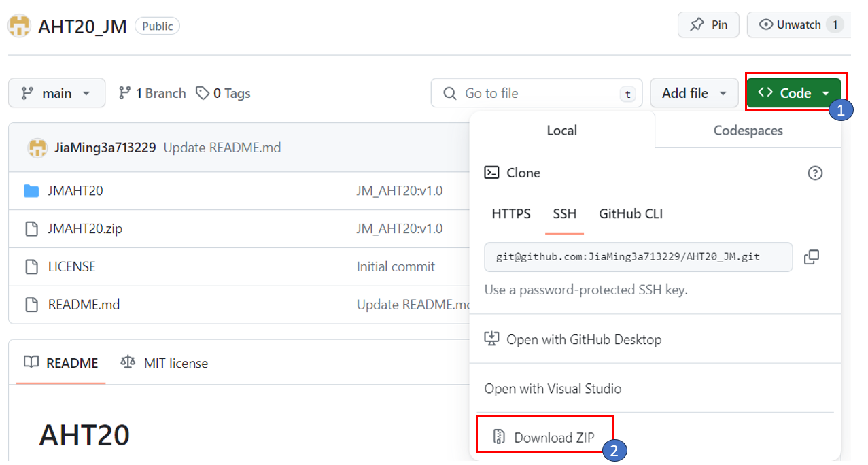Click the JiaMing3a713229 author avatar
The image size is (868, 465).
pyautogui.click(x=37, y=148)
